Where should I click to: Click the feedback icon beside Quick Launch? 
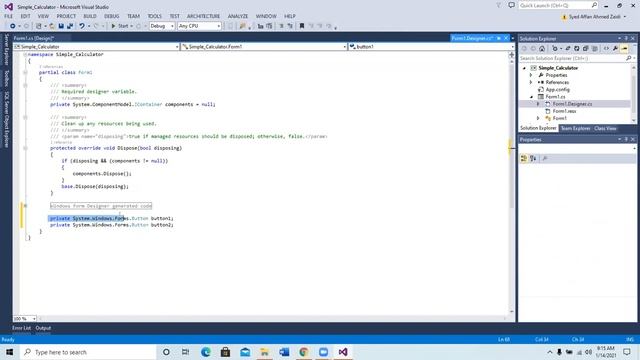pyautogui.click(x=511, y=5)
